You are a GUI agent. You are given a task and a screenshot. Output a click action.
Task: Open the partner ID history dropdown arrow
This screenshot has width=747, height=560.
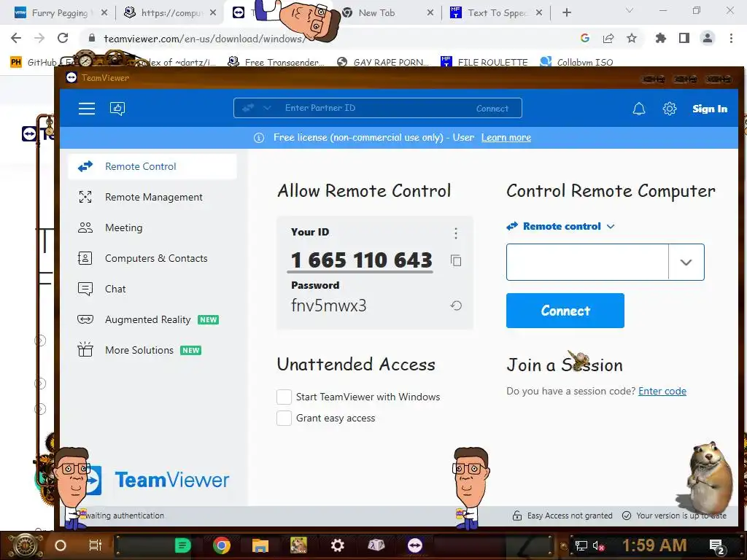point(686,262)
